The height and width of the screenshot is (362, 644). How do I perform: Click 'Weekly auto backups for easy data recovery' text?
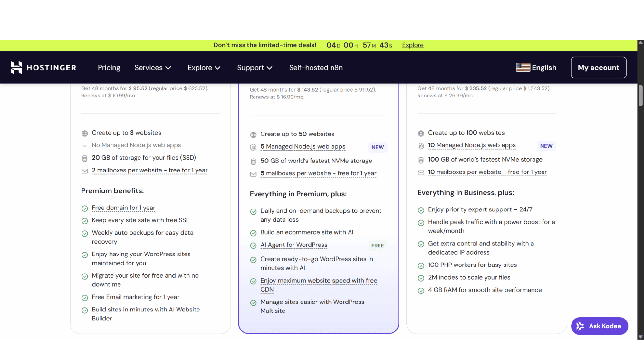pos(142,237)
